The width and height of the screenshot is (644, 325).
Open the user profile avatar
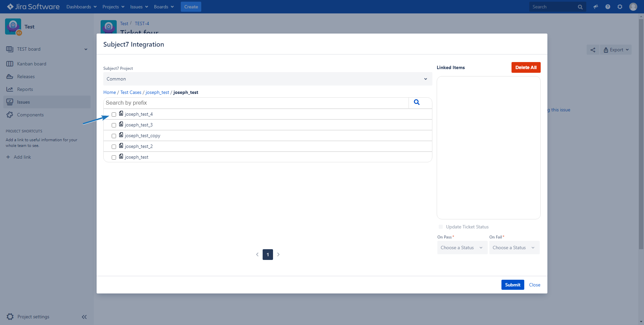coord(633,7)
